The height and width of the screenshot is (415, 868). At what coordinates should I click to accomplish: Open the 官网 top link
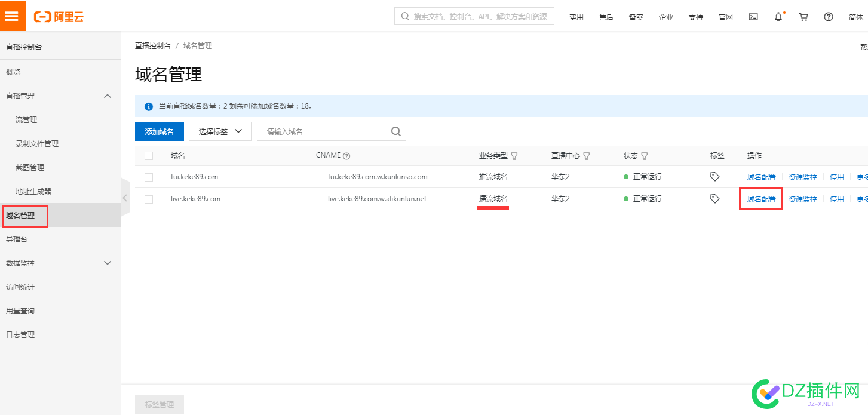click(x=725, y=17)
